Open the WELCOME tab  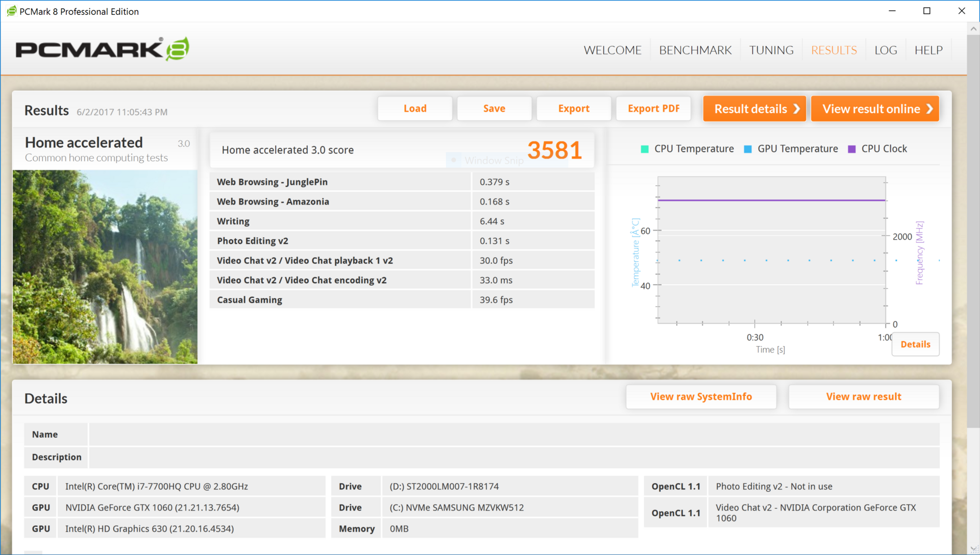tap(612, 50)
